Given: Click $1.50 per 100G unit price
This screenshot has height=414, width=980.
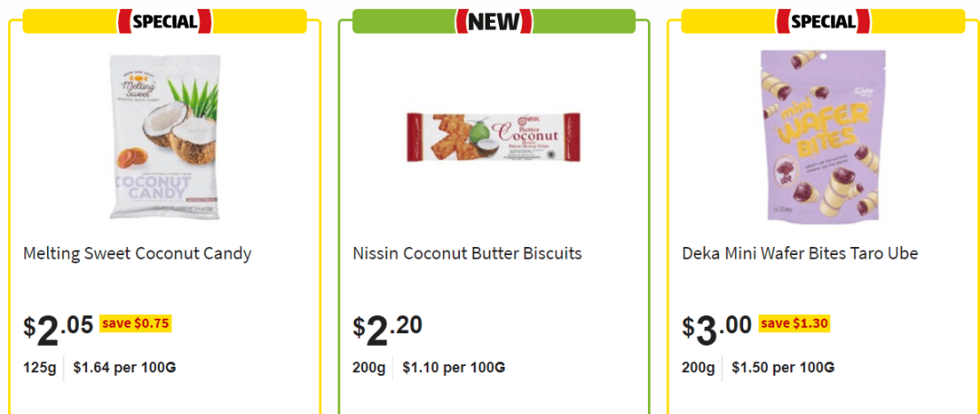Looking at the screenshot, I should point(783,367).
